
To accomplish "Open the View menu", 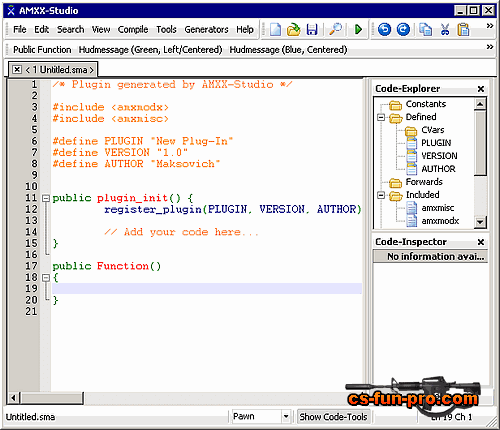I will tap(101, 30).
